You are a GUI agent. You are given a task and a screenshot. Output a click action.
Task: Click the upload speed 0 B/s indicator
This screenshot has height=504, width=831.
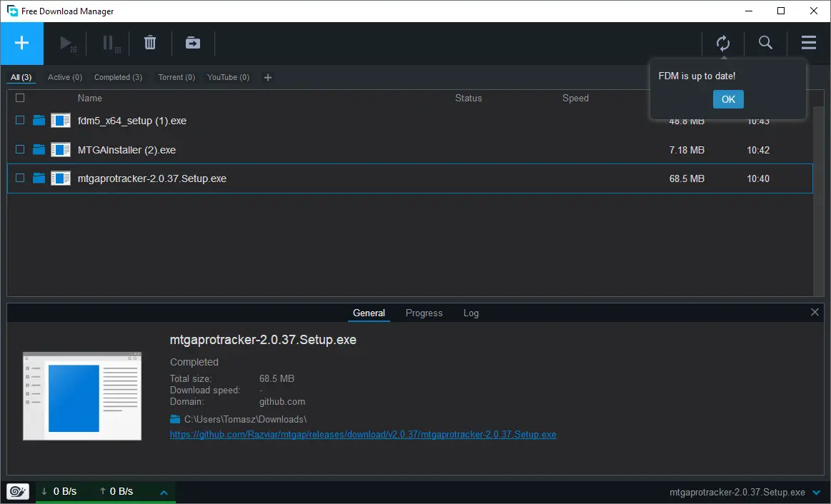(116, 491)
